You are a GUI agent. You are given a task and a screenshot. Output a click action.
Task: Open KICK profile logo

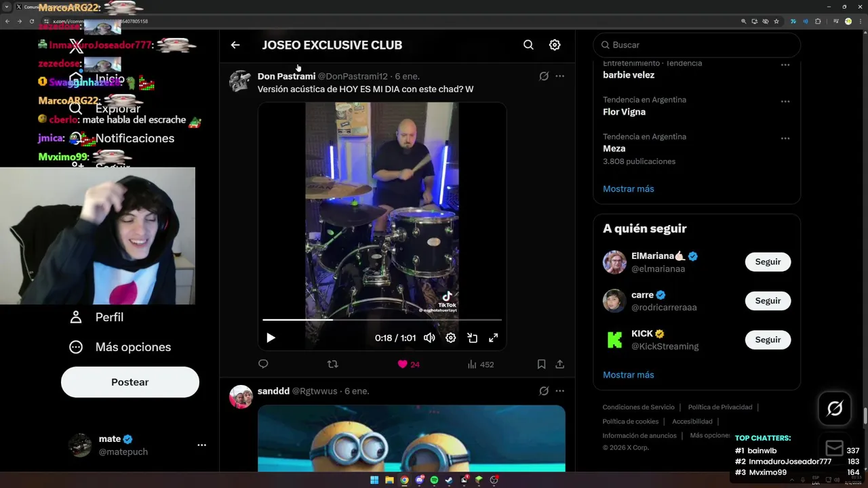[614, 340]
